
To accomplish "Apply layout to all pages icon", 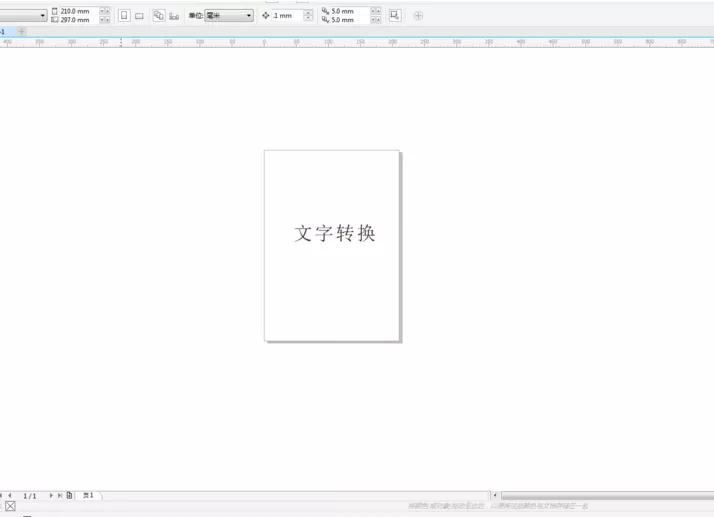I will pos(158,15).
